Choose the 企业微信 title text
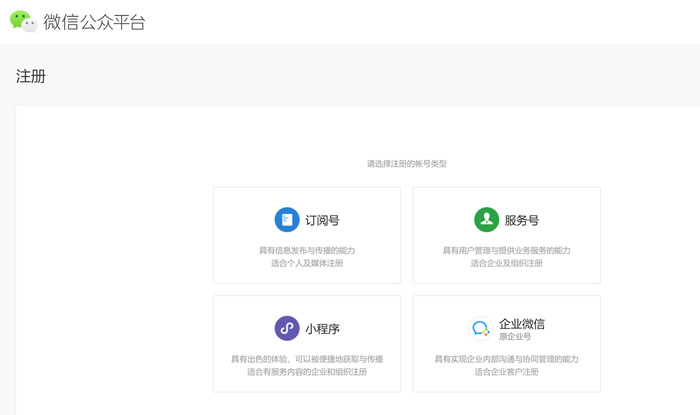Image resolution: width=700 pixels, height=415 pixels. click(x=521, y=323)
